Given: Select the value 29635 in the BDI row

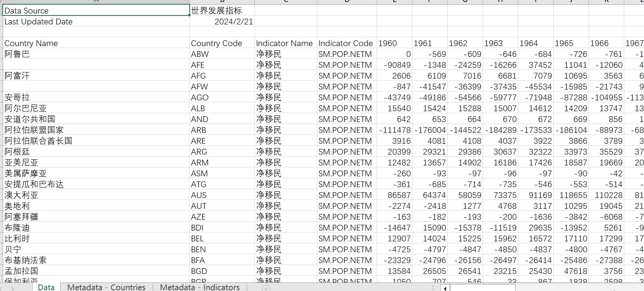Looking at the screenshot, I should (536, 227).
